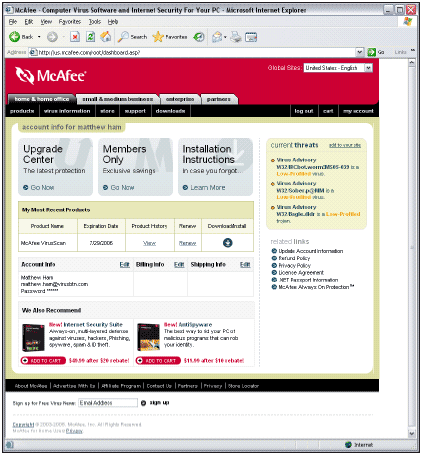The height and width of the screenshot is (455, 421).
Task: Click the Renew link for McAfee VirusScan
Action: click(187, 243)
